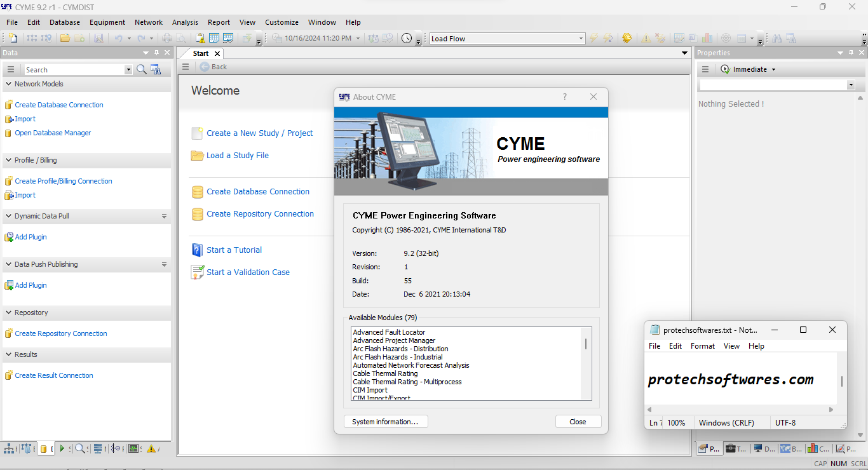
Task: Click the switch symbol tab icon at bottom
Action: [116, 448]
